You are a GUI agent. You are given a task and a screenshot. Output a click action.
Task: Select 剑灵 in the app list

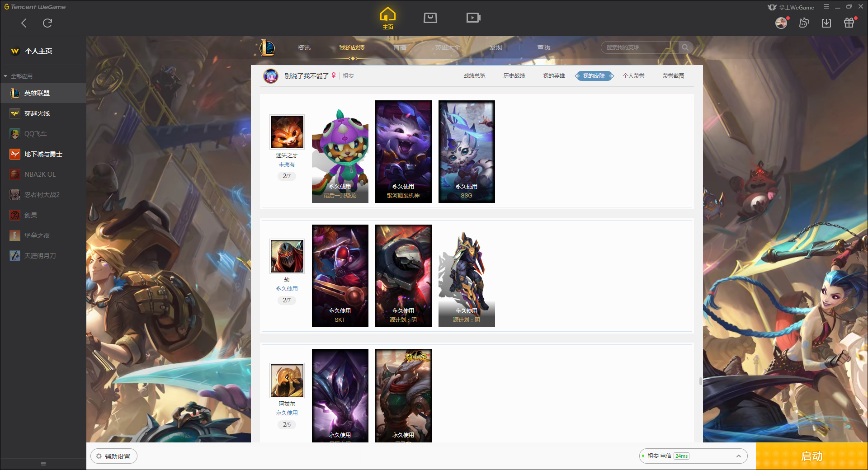(43, 215)
